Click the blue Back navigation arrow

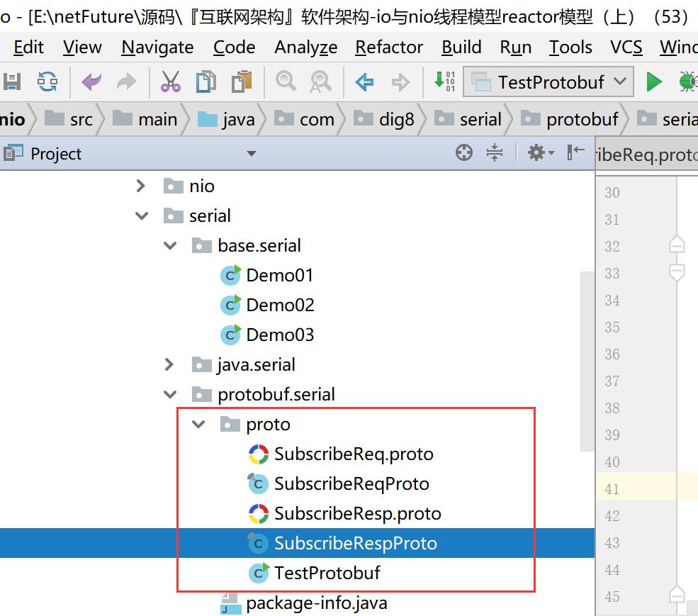pyautogui.click(x=364, y=82)
